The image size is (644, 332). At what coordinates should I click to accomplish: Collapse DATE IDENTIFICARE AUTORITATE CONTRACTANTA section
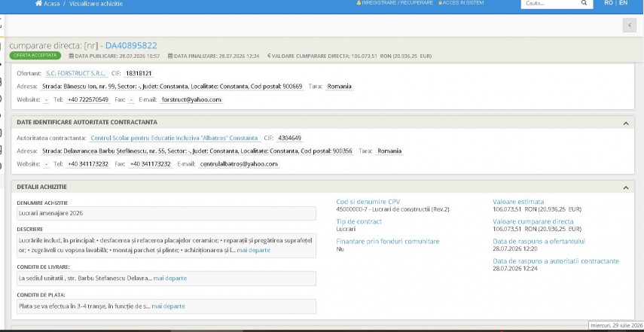625,123
